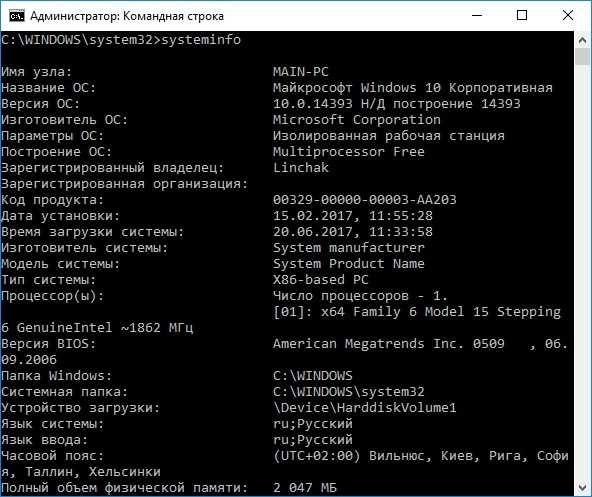The width and height of the screenshot is (592, 497).
Task: Maximize the command prompt window
Action: tap(522, 15)
